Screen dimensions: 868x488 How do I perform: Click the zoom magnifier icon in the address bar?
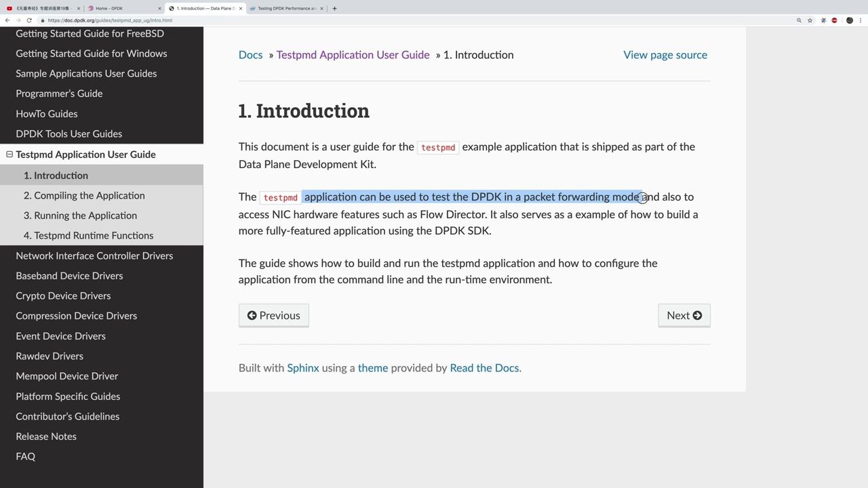click(x=799, y=20)
